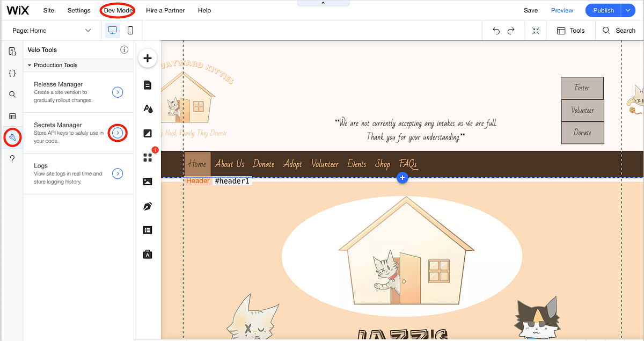
Task: Click the Preview link
Action: click(562, 10)
